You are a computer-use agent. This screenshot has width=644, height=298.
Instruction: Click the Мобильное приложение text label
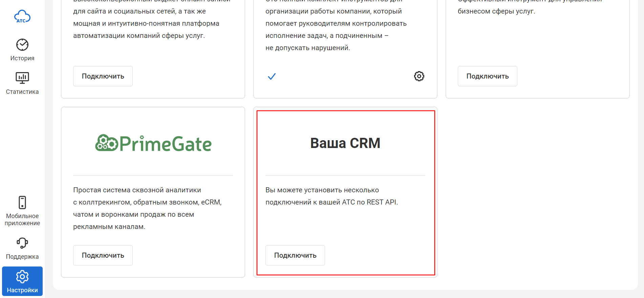click(x=22, y=219)
